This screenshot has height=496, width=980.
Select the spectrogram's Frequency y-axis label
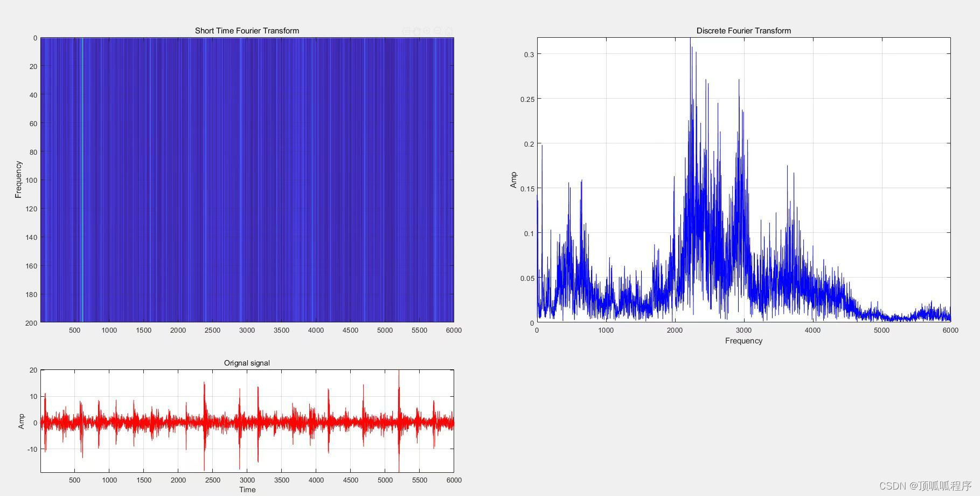click(18, 180)
